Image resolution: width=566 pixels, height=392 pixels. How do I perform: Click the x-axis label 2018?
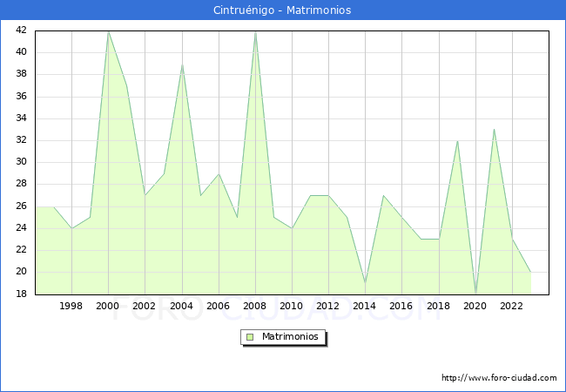point(439,306)
